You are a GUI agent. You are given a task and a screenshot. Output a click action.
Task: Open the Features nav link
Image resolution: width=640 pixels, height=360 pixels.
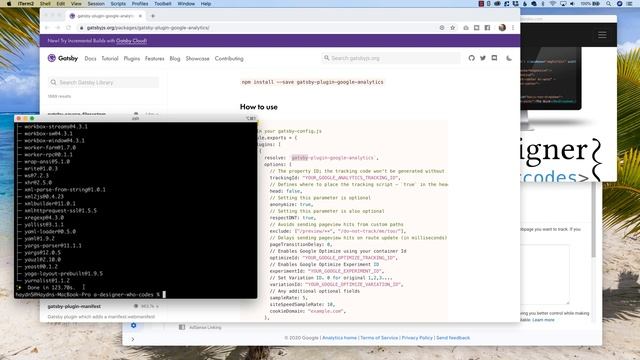(154, 58)
